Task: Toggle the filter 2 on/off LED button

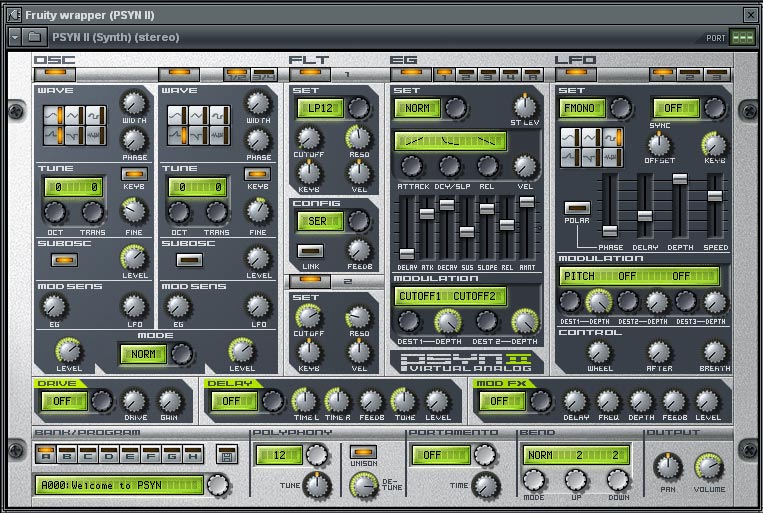Action: point(310,281)
